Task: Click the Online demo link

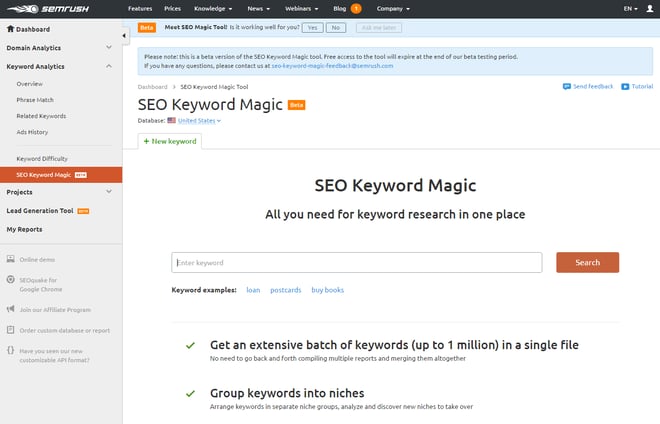Action: [x=37, y=259]
